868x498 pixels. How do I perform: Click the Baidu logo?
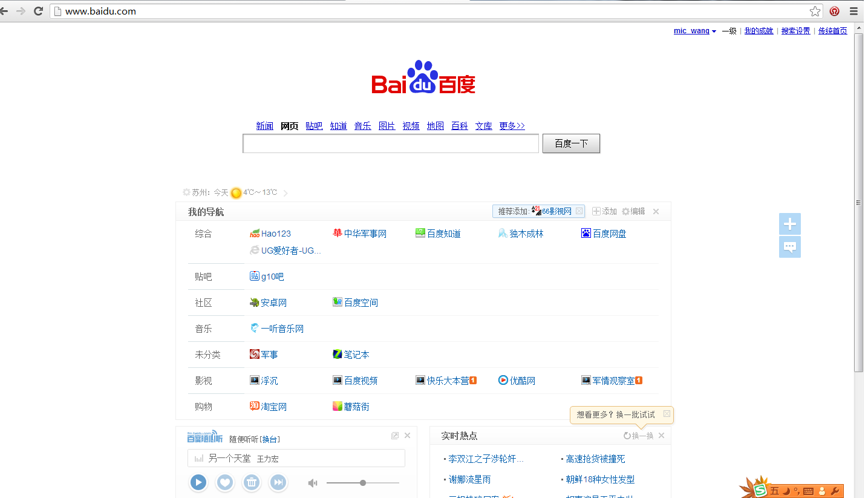coord(423,77)
